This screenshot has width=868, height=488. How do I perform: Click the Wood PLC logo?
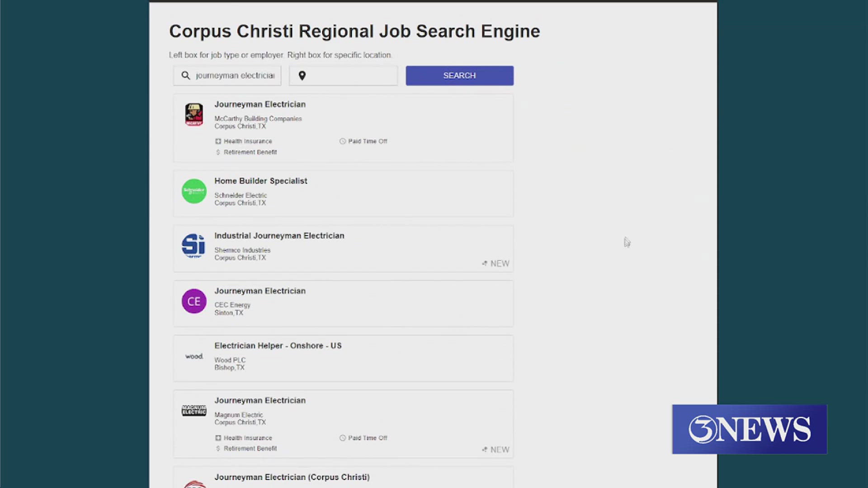click(x=193, y=356)
